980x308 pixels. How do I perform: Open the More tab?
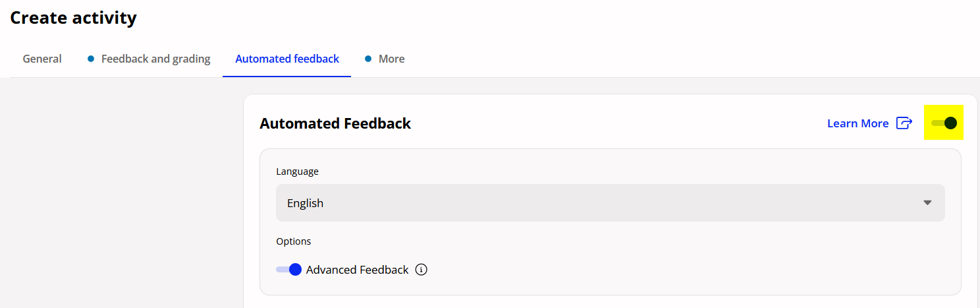point(391,59)
